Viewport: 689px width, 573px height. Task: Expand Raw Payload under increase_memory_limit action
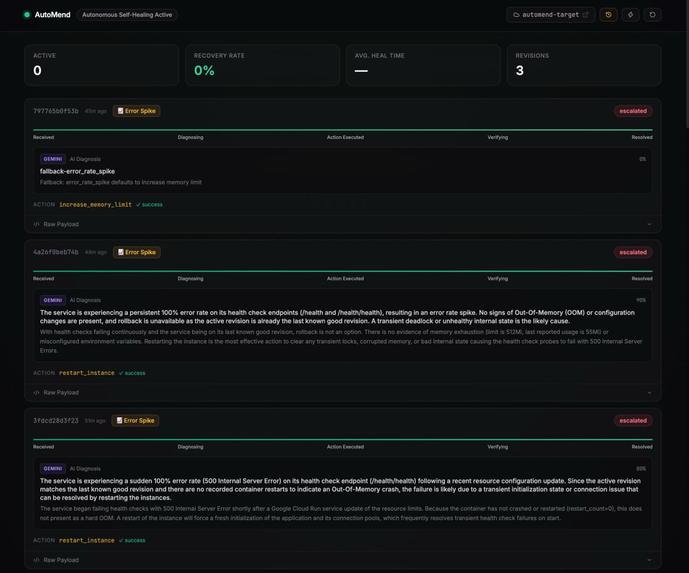coord(343,224)
